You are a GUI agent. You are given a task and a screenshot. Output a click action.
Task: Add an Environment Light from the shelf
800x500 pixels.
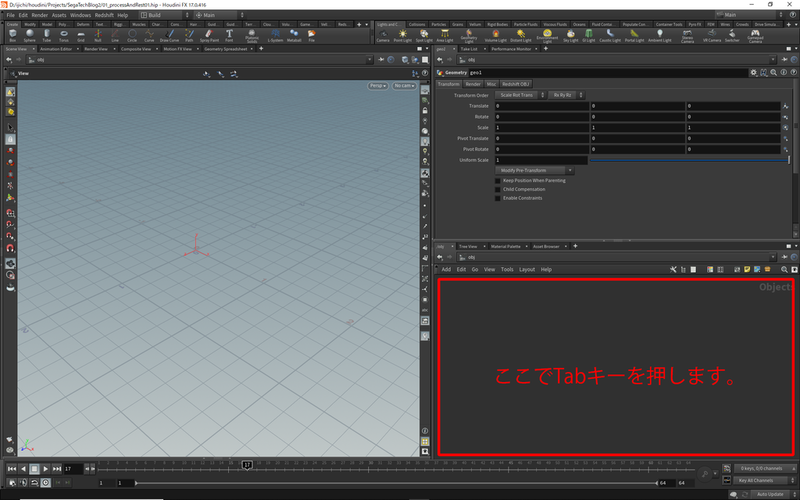coord(547,36)
